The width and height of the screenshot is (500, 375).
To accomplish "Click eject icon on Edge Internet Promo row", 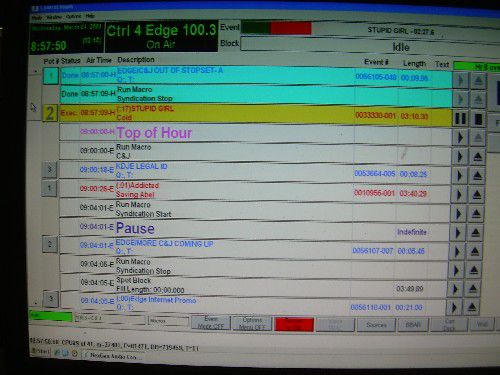I will point(471,307).
